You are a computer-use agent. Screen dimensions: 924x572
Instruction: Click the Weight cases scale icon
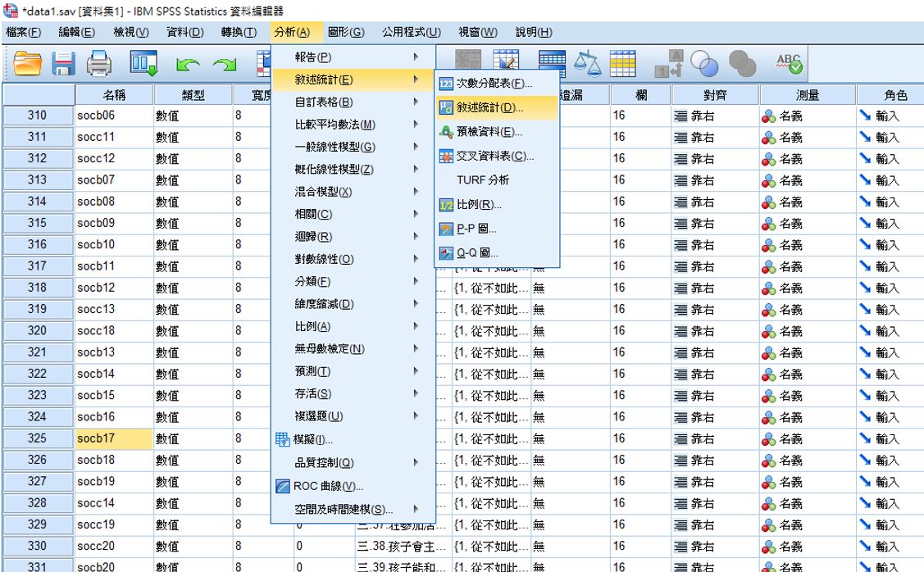coord(587,64)
